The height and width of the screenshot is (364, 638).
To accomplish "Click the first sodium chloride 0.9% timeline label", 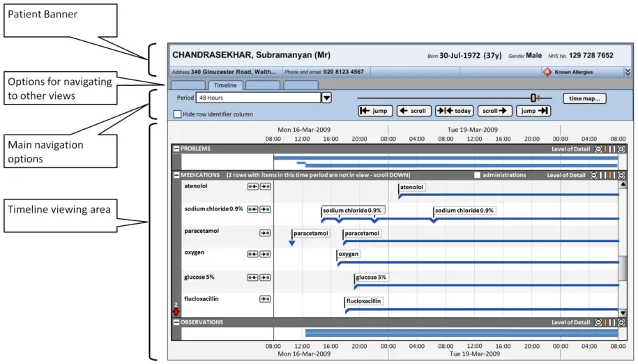I will coord(352,211).
